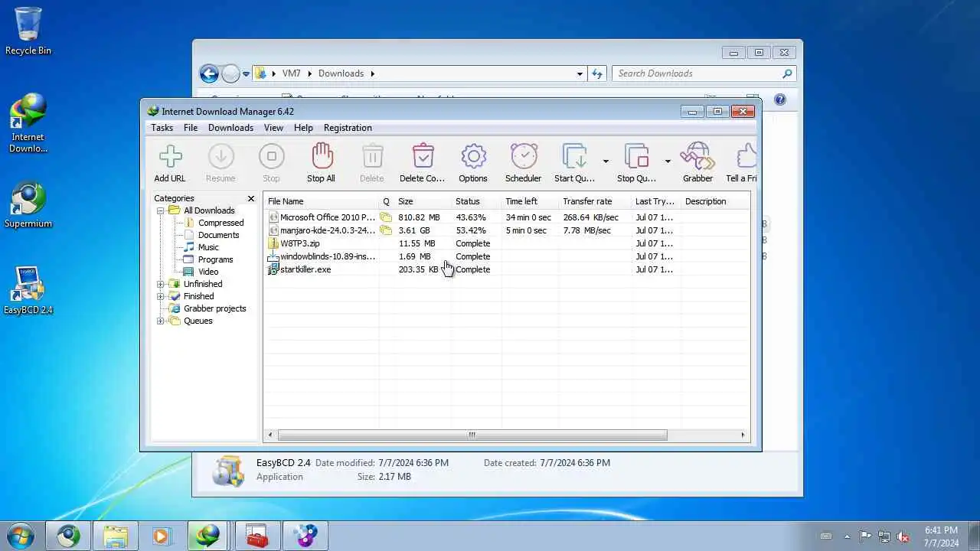Show hidden tray icons arrow
This screenshot has height=551, width=980.
tap(847, 536)
